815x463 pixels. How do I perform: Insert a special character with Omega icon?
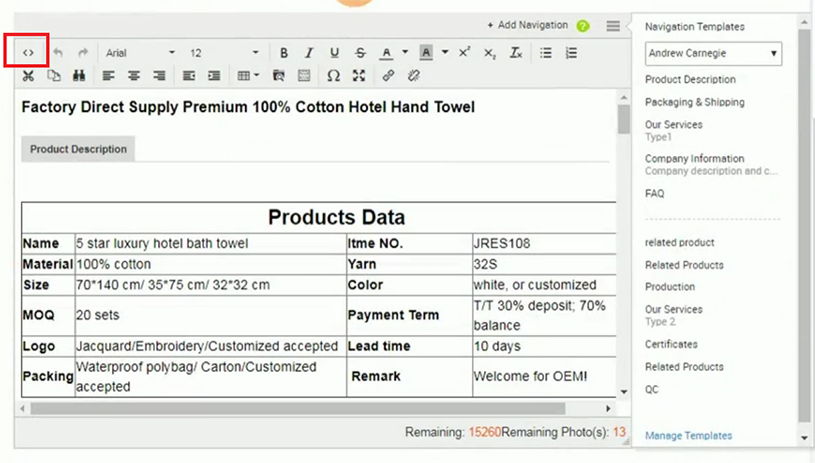333,76
